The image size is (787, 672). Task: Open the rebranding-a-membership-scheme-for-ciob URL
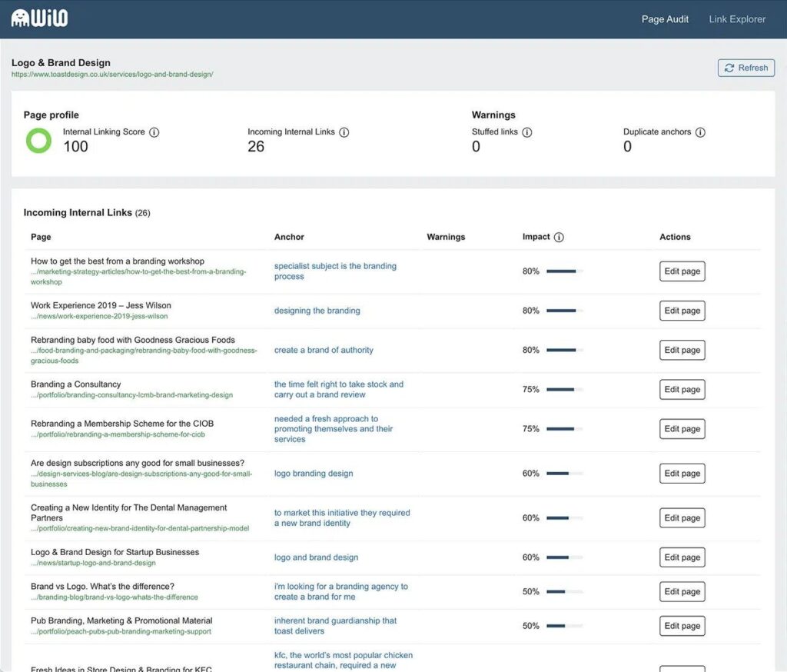[118, 434]
